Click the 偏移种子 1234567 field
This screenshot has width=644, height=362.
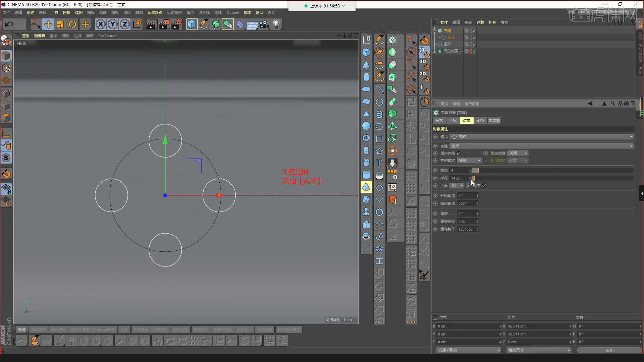[468, 229]
